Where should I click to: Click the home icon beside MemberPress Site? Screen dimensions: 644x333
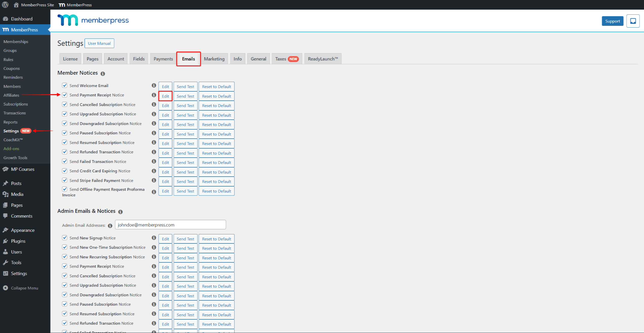point(16,5)
